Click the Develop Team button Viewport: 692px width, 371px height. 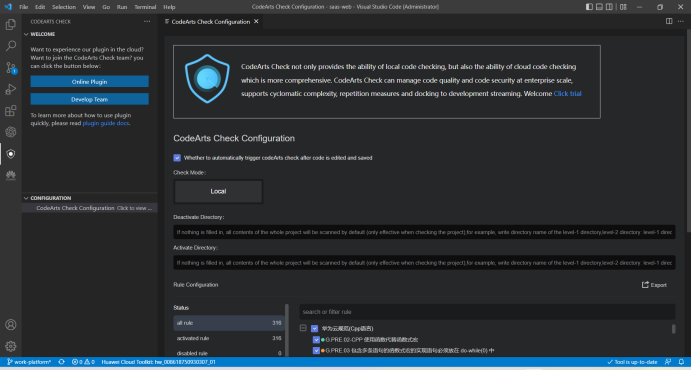pyautogui.click(x=90, y=99)
